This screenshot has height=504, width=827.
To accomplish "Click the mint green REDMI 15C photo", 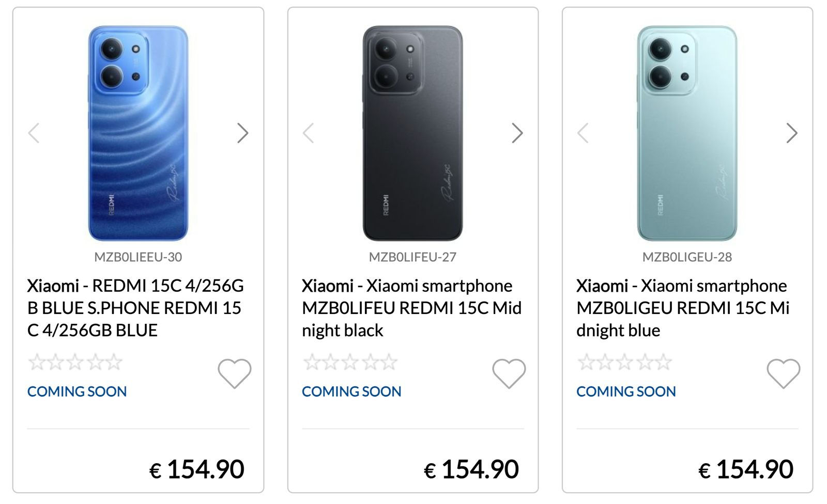I will click(687, 133).
